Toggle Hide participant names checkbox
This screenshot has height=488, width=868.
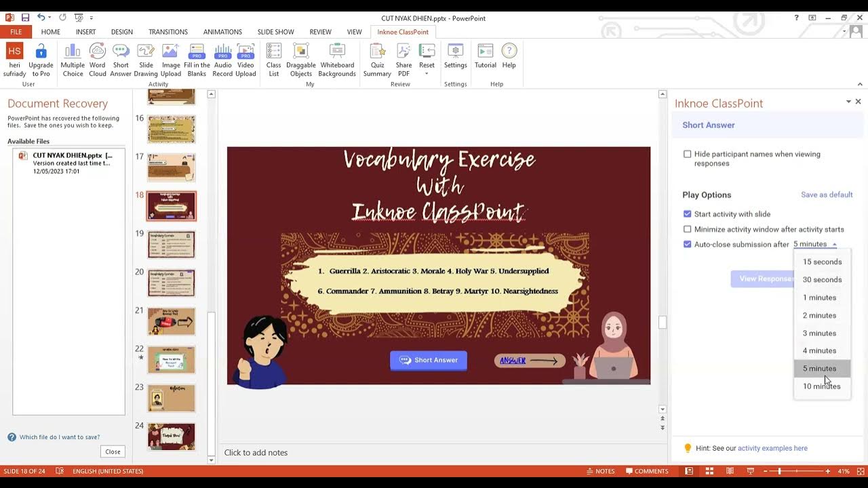tap(687, 155)
